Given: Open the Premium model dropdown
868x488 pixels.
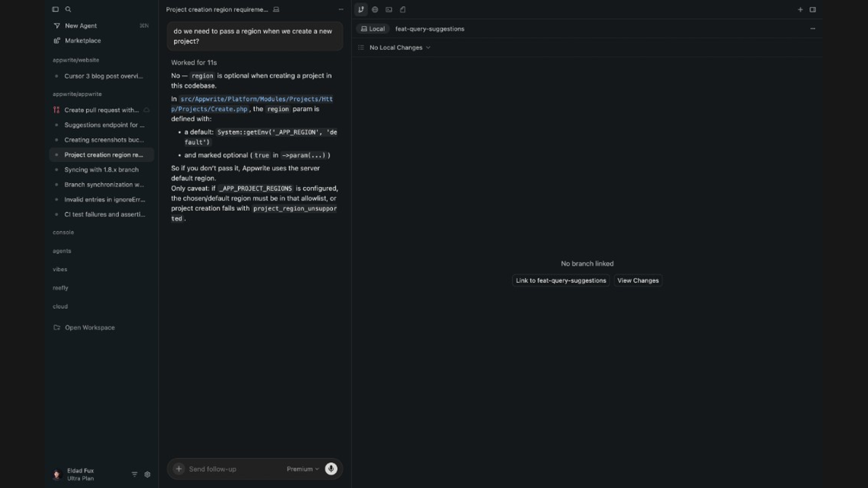Looking at the screenshot, I should coord(302,468).
